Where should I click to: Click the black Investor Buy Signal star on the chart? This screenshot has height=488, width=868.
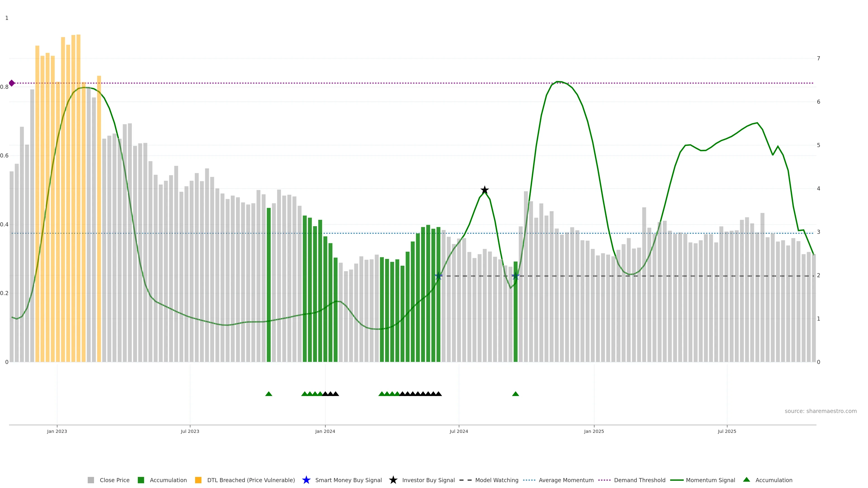[484, 190]
